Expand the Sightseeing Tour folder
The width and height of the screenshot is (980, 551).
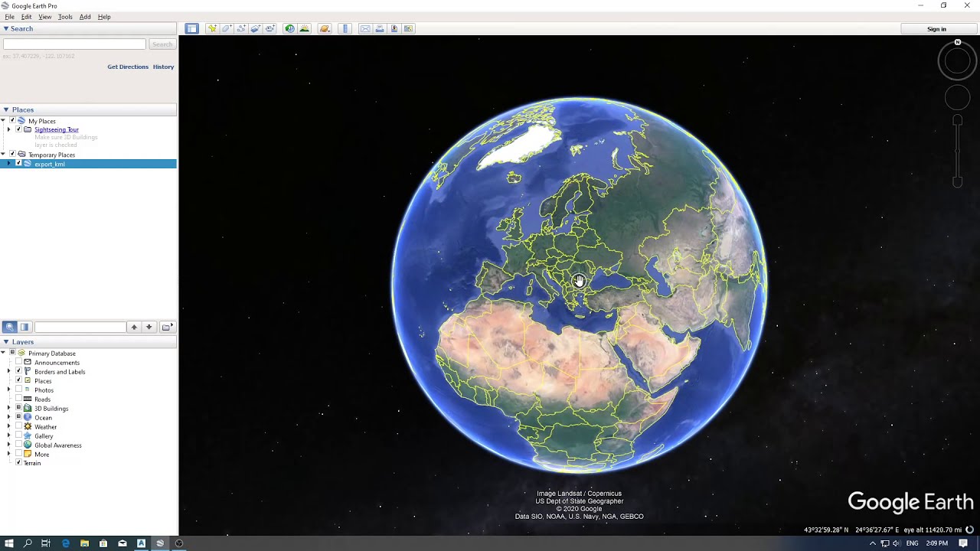8,129
